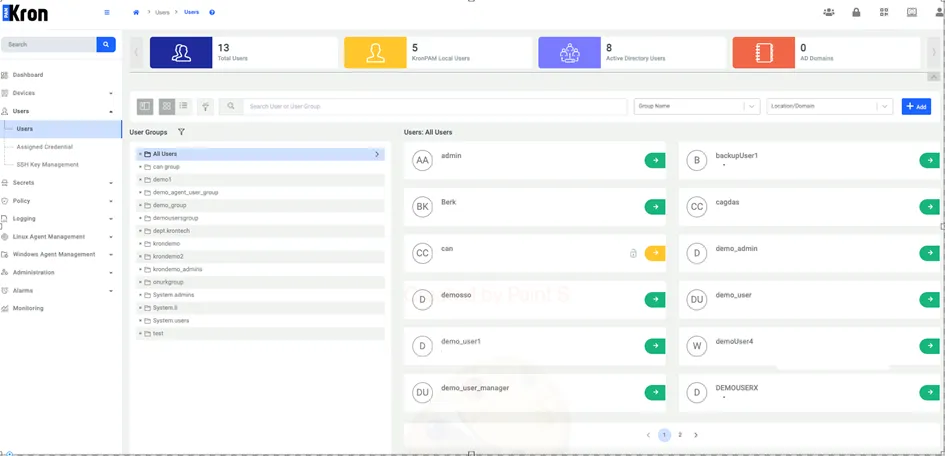The image size is (945, 456).
Task: Select the dept.krontech folder
Action: [x=260, y=231]
